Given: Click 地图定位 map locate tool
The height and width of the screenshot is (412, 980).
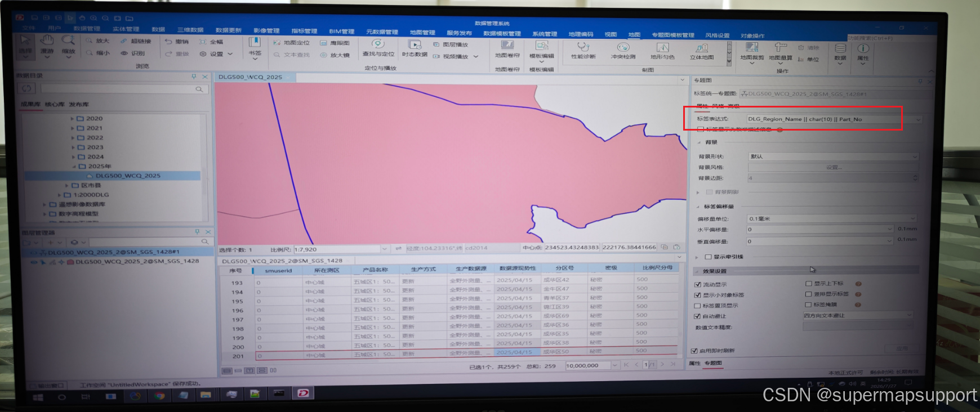Looking at the screenshot, I should click(x=291, y=43).
